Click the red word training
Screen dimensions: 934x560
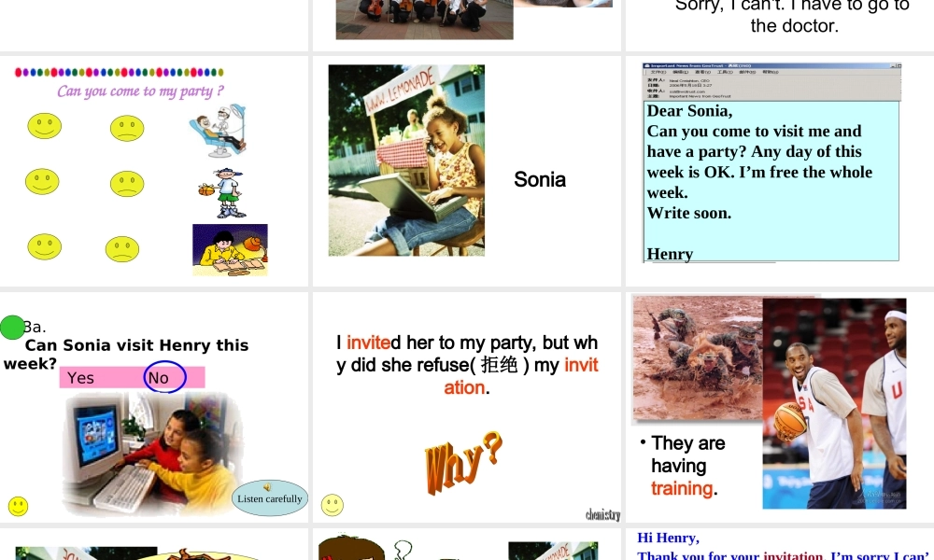click(x=682, y=488)
